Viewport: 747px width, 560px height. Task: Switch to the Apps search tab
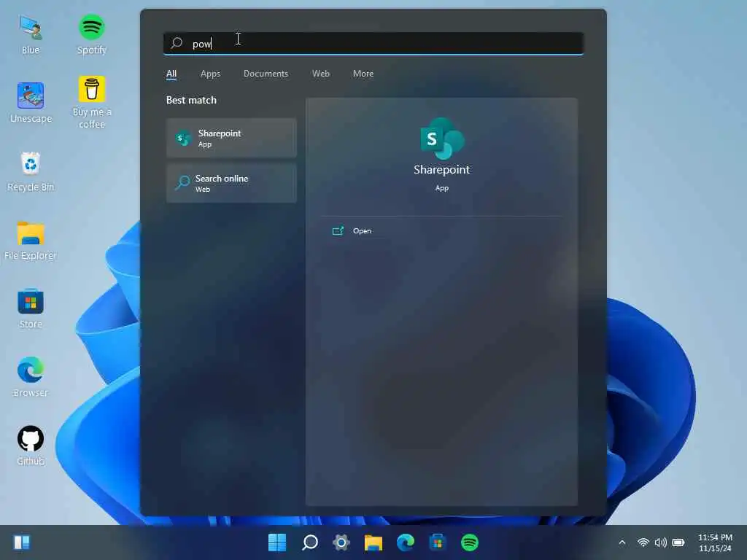[210, 74]
